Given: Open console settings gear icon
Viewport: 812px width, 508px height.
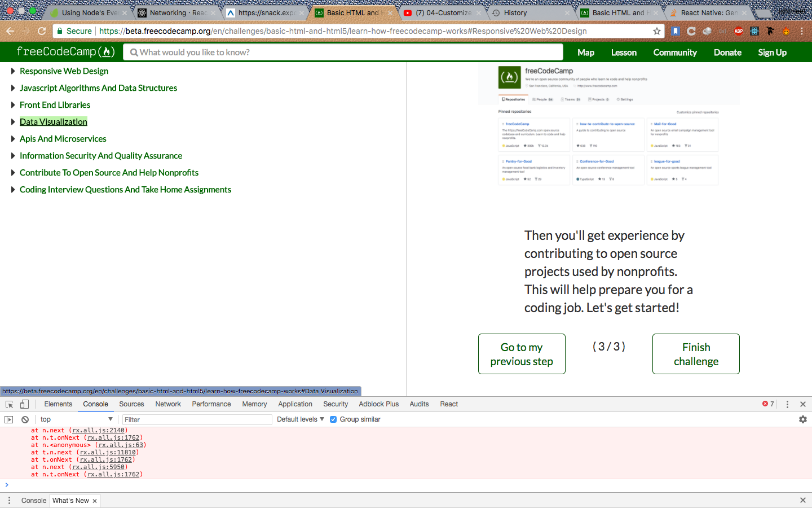Looking at the screenshot, I should pyautogui.click(x=803, y=419).
